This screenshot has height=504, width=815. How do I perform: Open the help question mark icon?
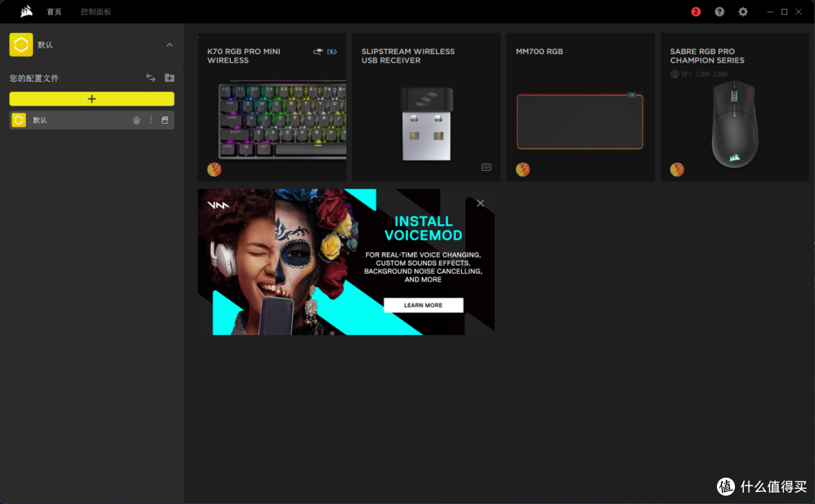coord(719,11)
